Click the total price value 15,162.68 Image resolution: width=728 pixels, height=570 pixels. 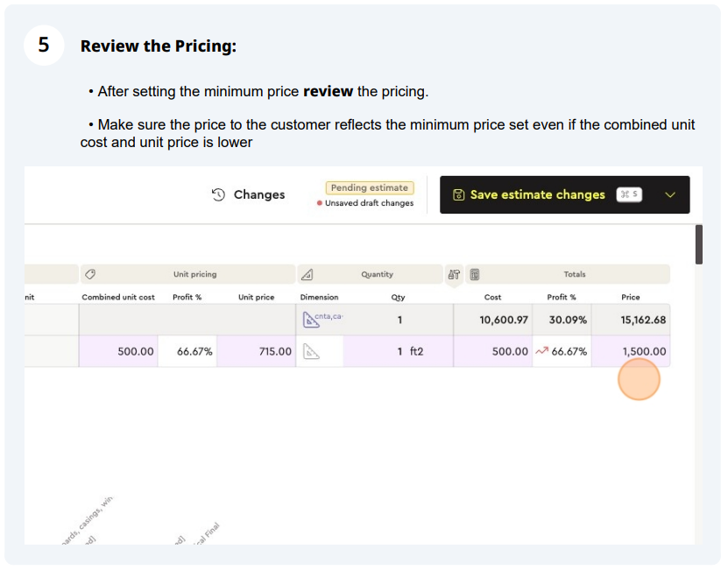tap(643, 320)
